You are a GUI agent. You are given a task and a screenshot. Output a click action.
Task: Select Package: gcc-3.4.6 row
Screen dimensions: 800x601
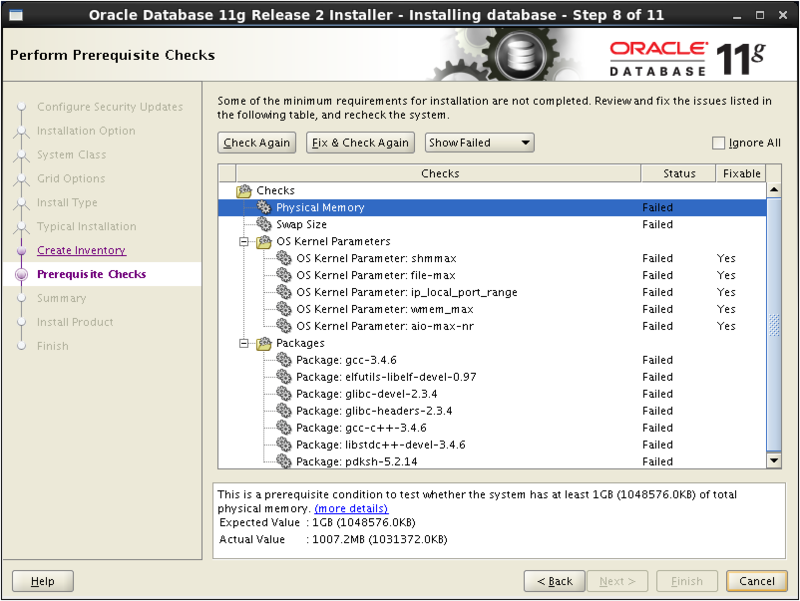click(x=492, y=360)
